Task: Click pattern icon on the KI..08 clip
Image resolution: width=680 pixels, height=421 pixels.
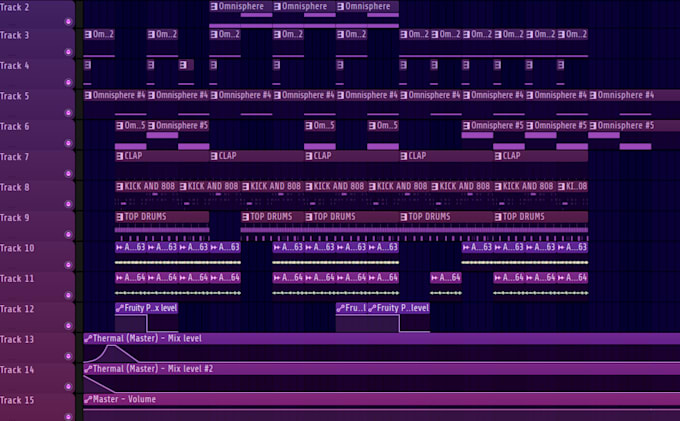Action: click(x=561, y=186)
